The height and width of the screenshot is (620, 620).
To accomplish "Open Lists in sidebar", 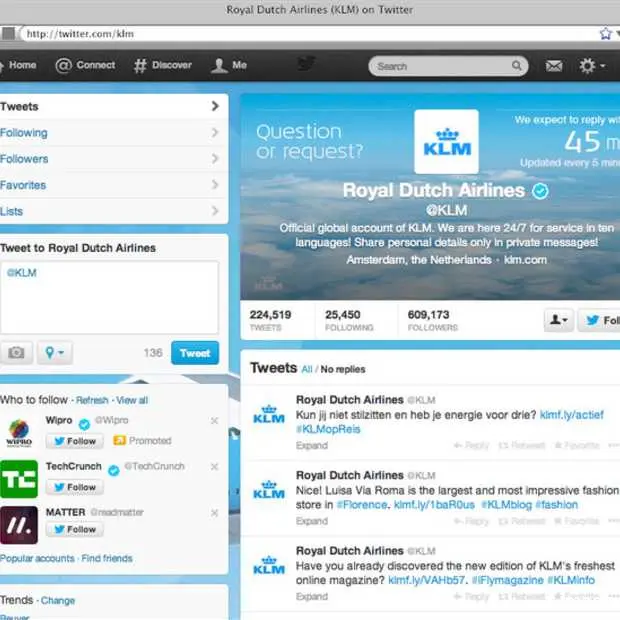I will [114, 211].
